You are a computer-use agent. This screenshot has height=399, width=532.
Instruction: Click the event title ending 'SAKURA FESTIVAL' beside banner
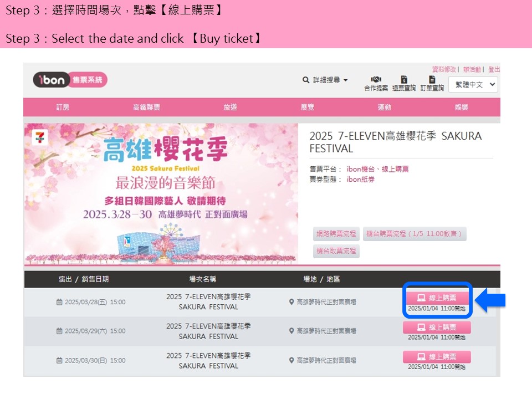[x=395, y=142]
